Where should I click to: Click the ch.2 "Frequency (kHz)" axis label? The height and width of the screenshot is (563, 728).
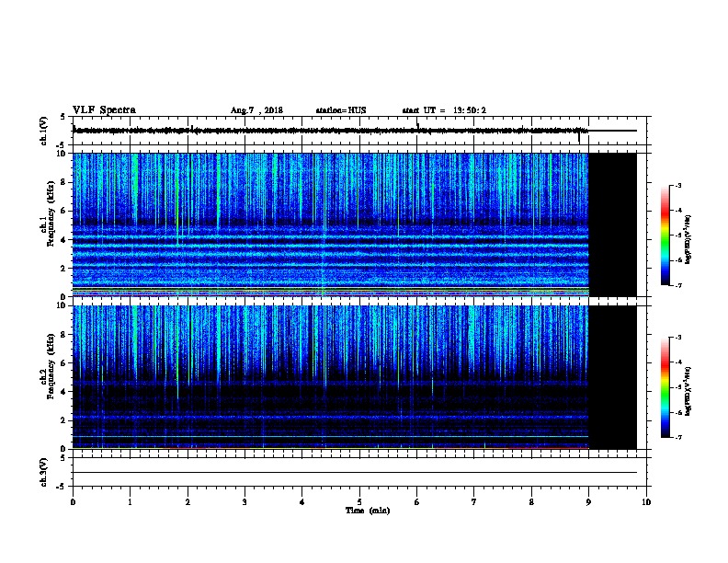pyautogui.click(x=51, y=366)
